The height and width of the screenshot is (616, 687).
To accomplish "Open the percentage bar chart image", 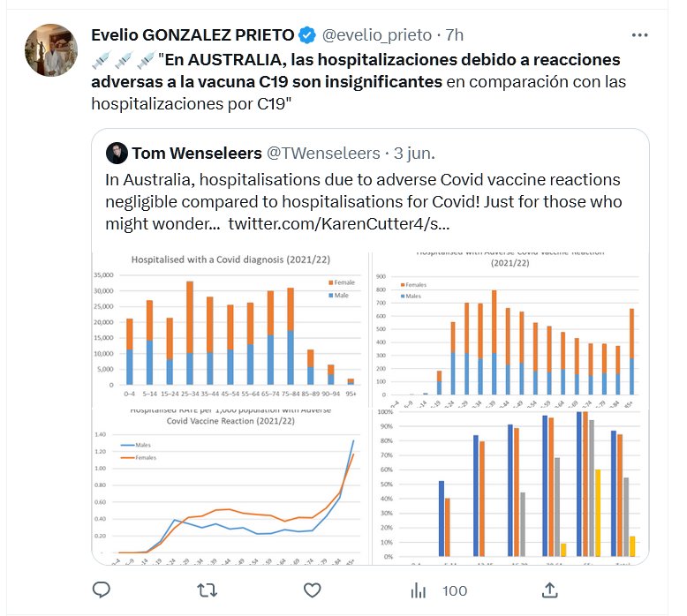I will point(510,487).
